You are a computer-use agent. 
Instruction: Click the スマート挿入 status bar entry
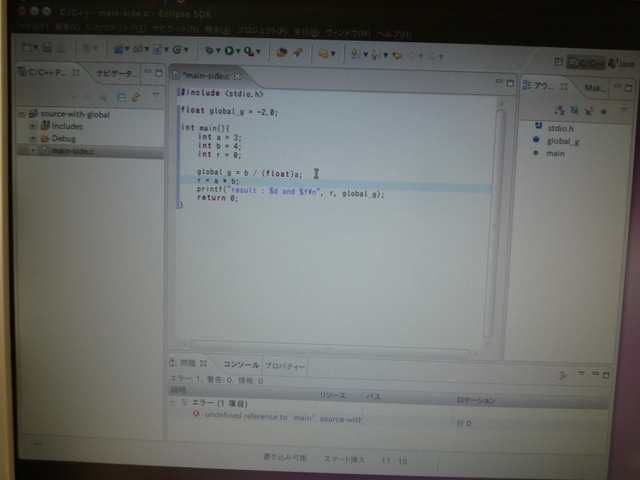tap(344, 459)
